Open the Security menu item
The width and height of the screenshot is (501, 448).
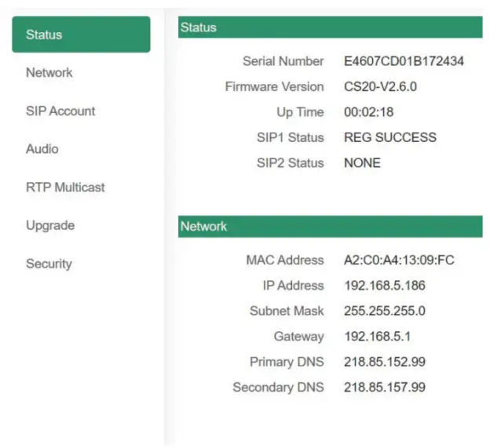pos(49,264)
